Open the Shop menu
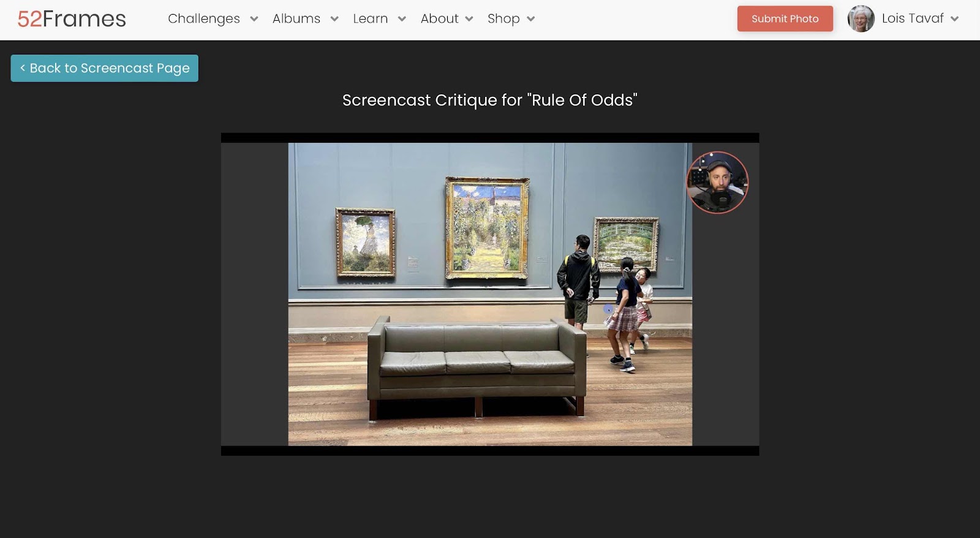This screenshot has width=980, height=538. coord(503,19)
